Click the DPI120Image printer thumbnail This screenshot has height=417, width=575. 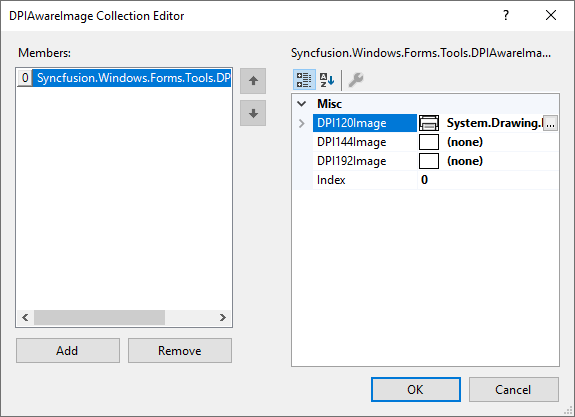[429, 123]
